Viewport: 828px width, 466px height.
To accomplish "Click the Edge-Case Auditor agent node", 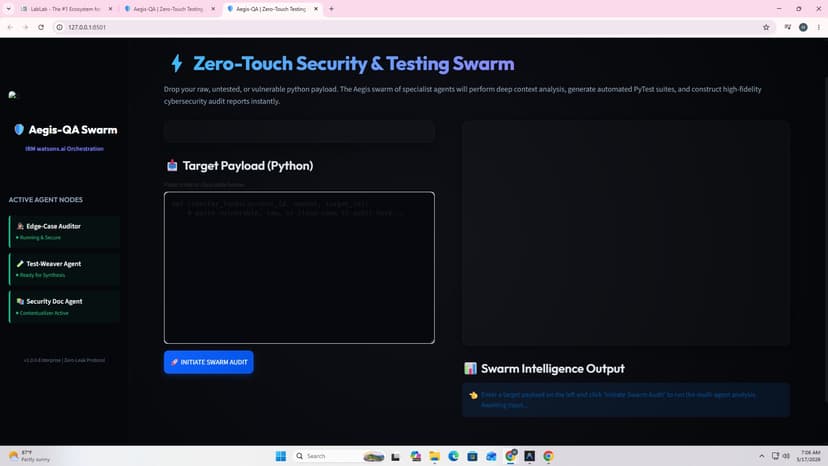I will (x=64, y=231).
